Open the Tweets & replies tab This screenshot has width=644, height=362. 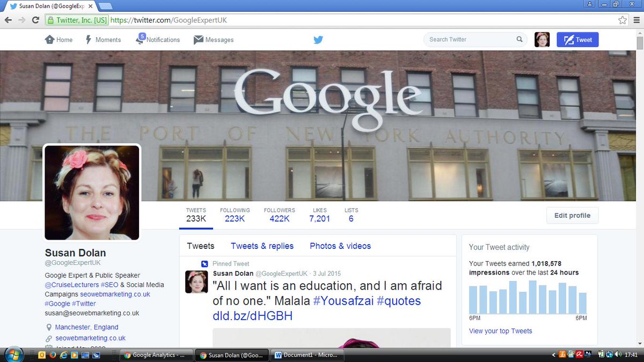click(262, 246)
